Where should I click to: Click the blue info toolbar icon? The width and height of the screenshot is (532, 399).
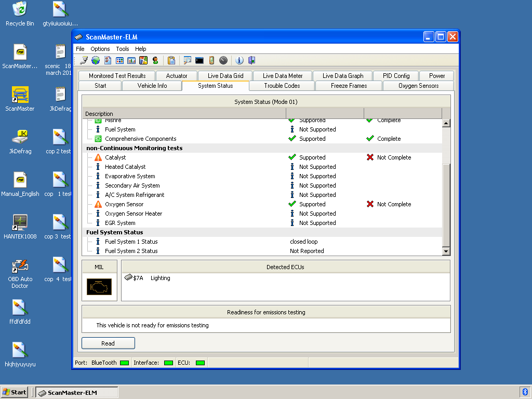[239, 60]
